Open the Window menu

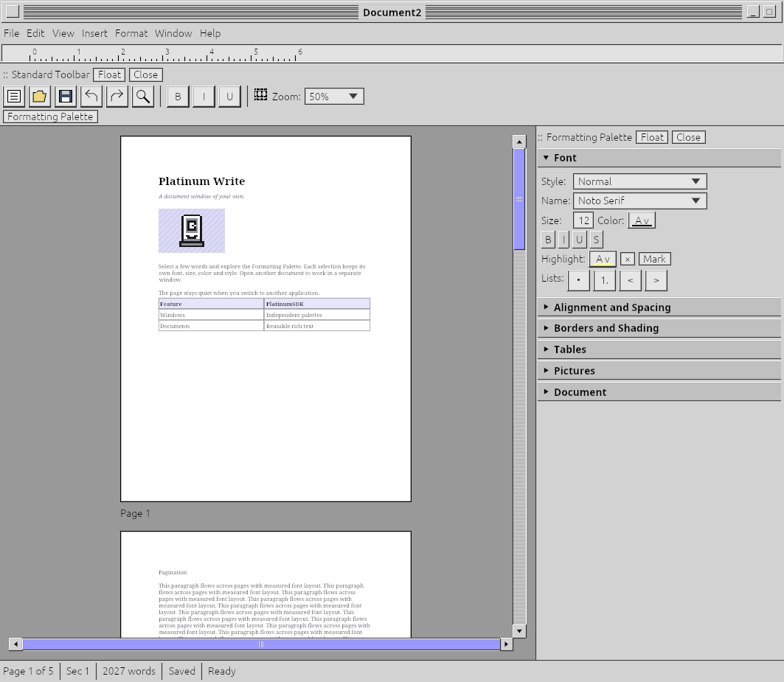coord(173,33)
